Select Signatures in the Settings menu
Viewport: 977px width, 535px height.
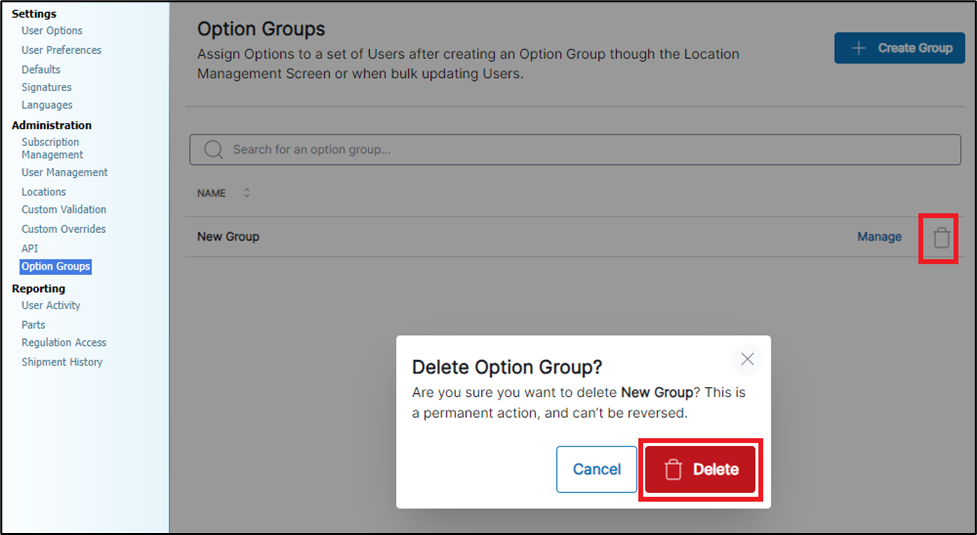(47, 87)
